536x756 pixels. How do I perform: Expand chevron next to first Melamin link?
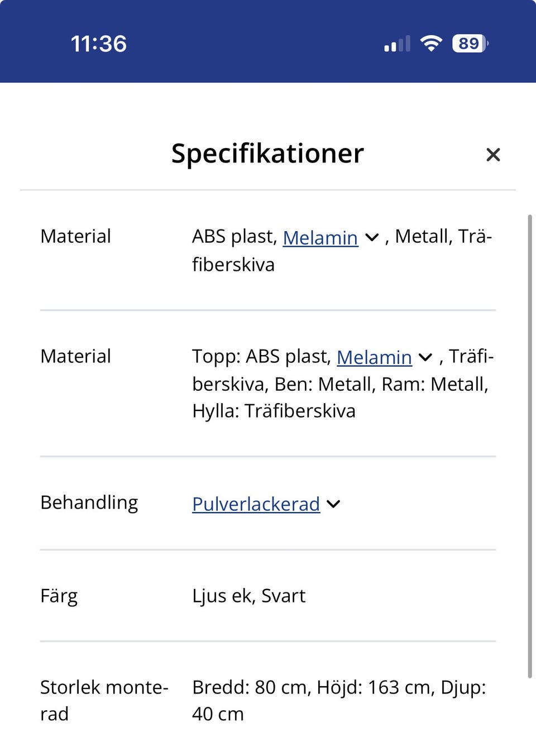coord(372,238)
